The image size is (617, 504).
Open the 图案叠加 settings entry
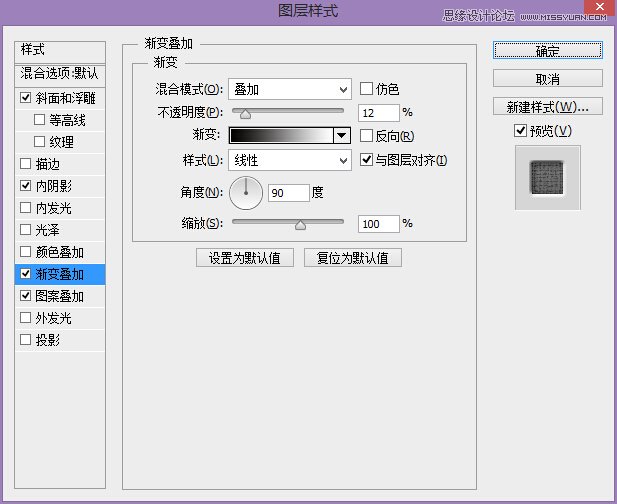click(59, 296)
